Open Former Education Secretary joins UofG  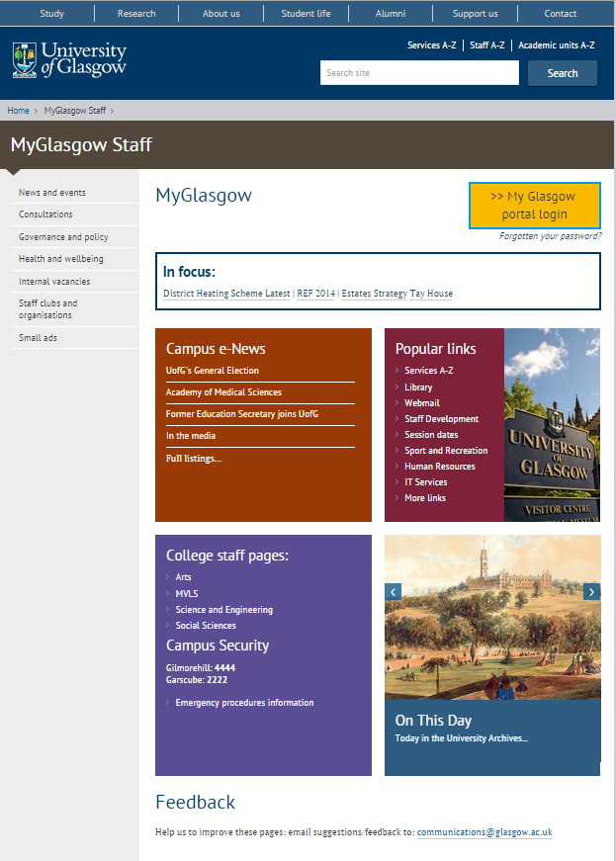(241, 414)
